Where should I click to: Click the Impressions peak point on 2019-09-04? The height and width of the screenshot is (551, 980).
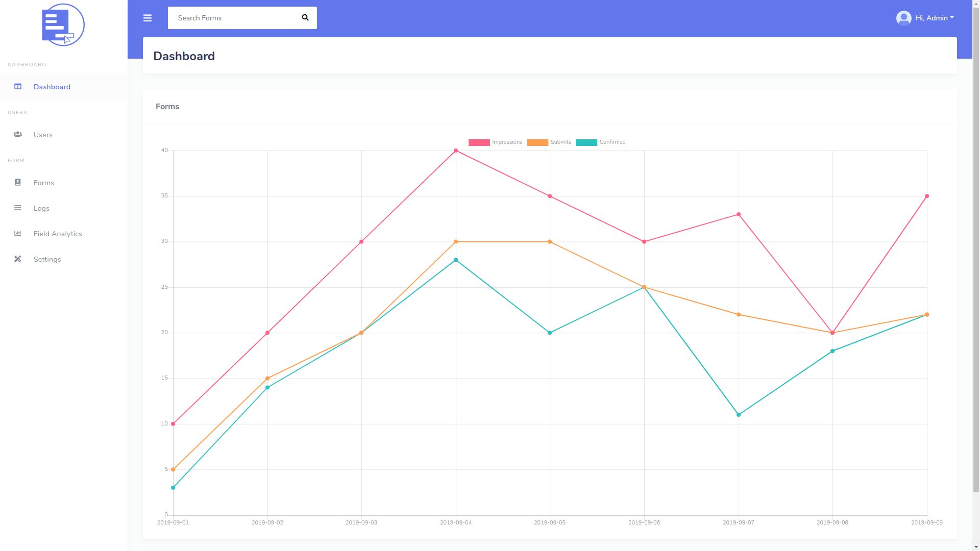click(456, 151)
